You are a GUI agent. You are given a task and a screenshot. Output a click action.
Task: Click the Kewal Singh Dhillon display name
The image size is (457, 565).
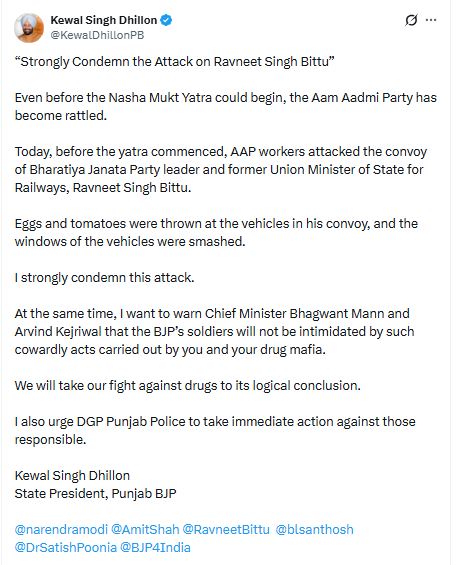(104, 20)
